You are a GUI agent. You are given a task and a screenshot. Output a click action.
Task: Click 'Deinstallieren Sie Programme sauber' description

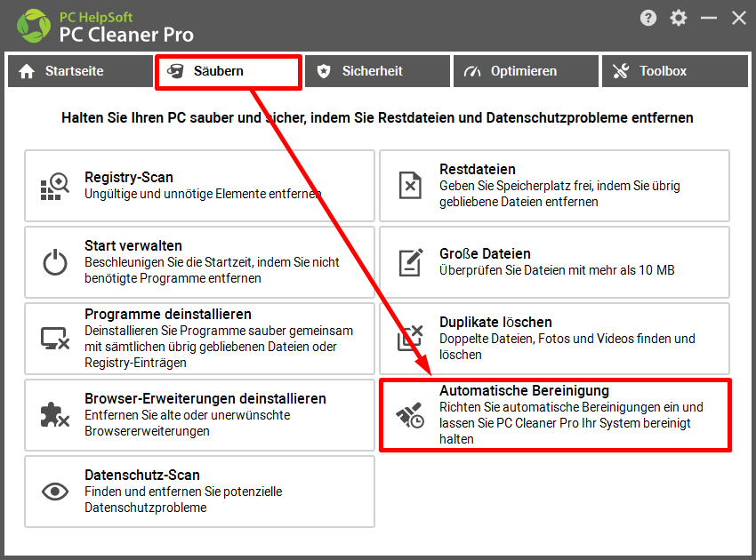click(219, 347)
